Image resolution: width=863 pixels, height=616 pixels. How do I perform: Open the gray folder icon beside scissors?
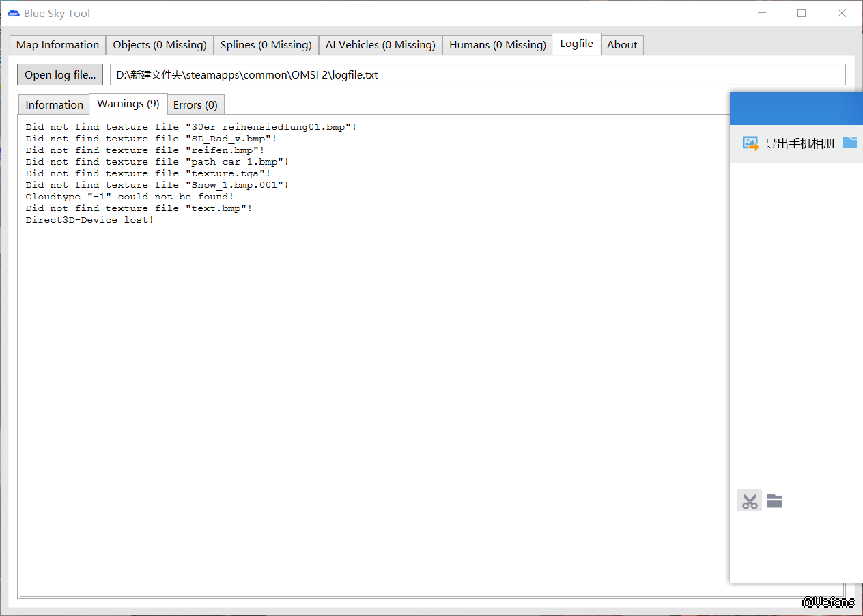click(774, 501)
